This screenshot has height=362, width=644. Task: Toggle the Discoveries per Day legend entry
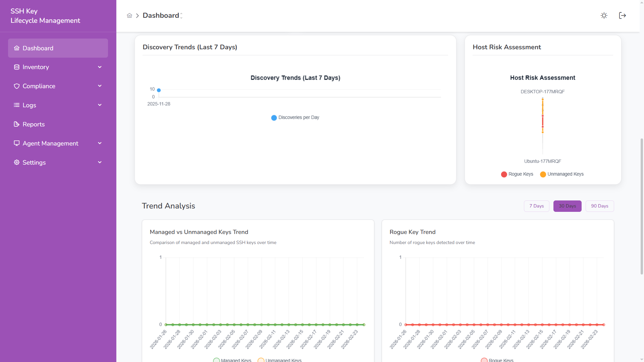click(295, 118)
